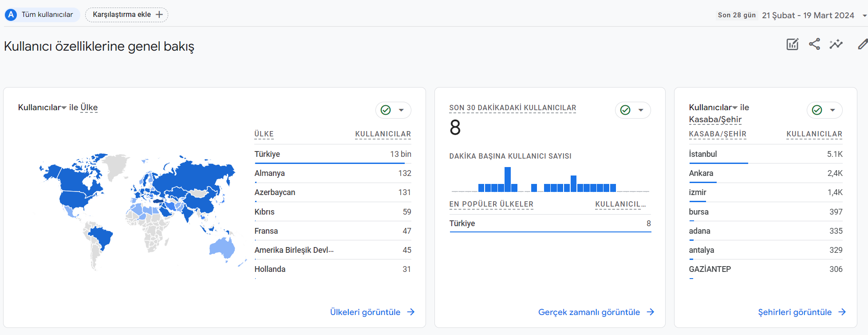Select the Azerbaycan row
Viewport: 868px width, 335px height.
pos(333,192)
